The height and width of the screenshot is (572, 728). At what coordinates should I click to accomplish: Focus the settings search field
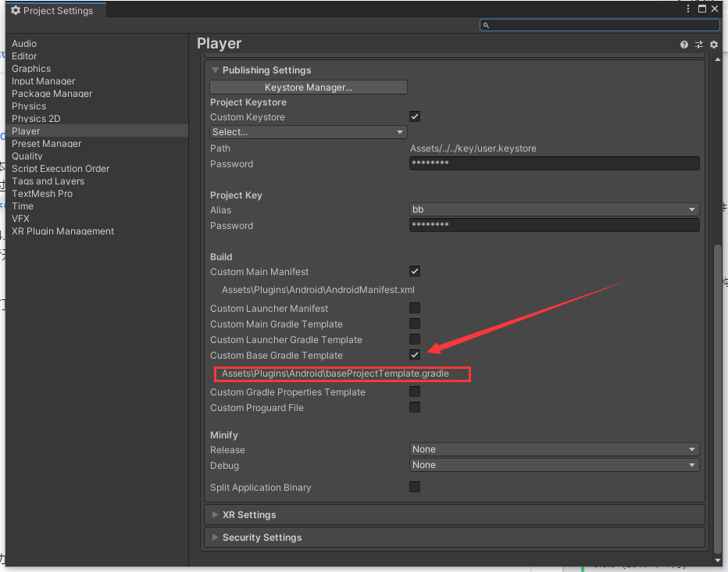click(599, 25)
